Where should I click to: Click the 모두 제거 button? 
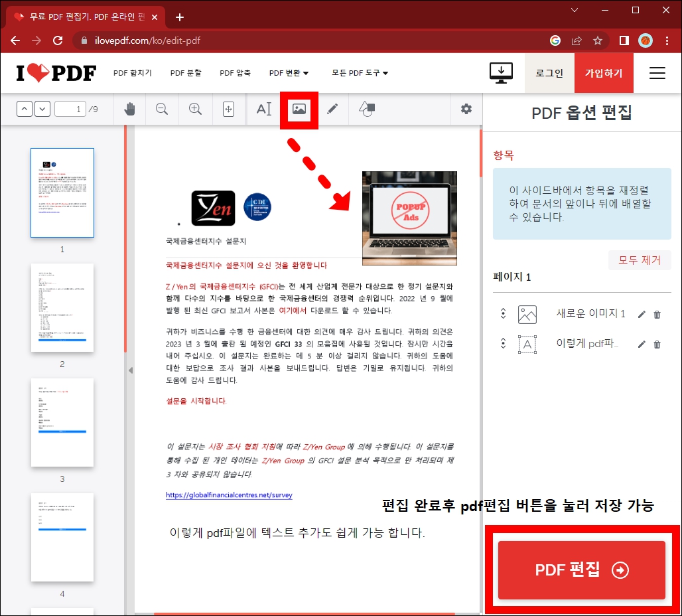[638, 260]
